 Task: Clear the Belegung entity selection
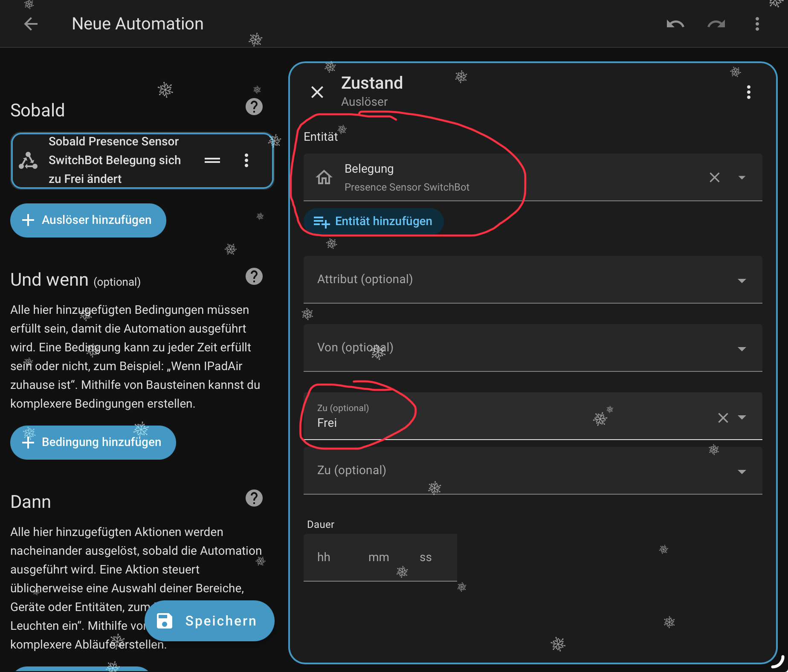click(714, 177)
